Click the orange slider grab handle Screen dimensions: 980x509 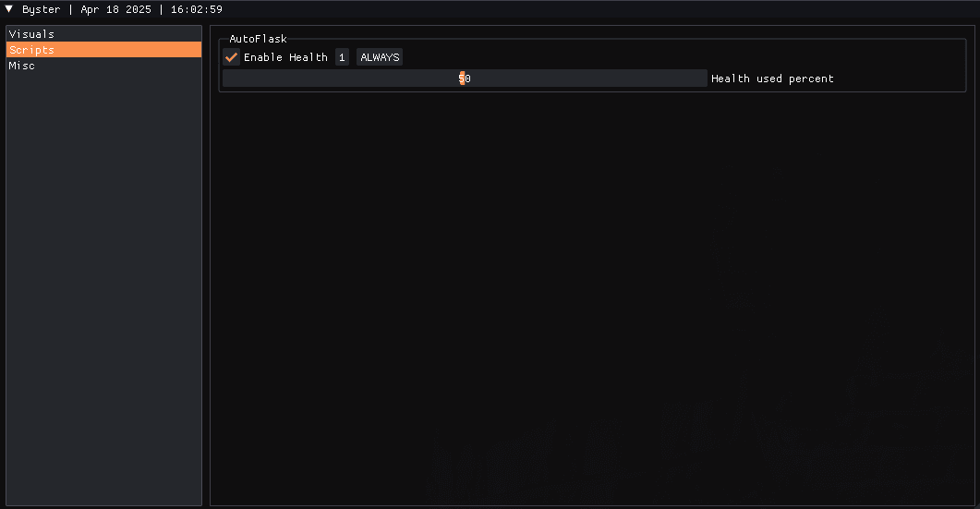point(462,79)
